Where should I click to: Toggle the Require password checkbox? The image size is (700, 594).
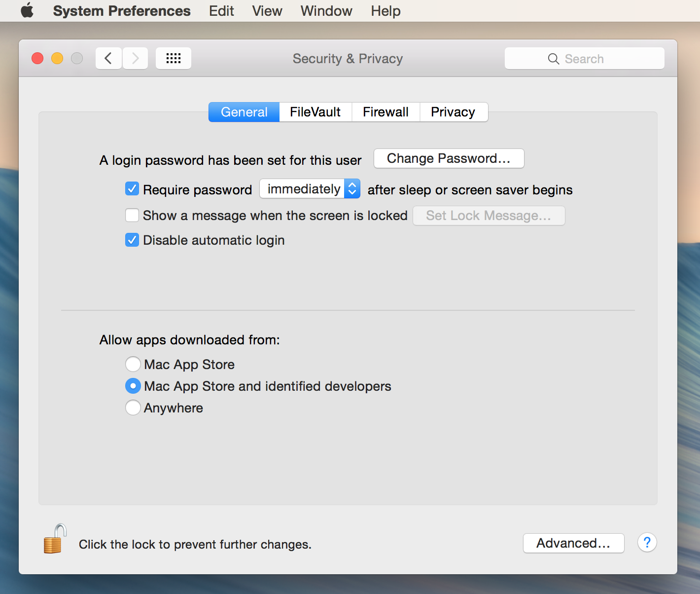click(132, 189)
